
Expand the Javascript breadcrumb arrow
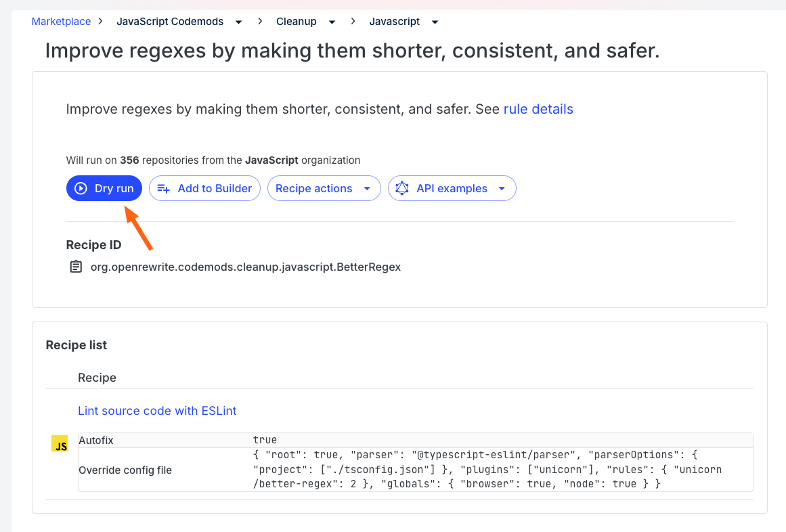(435, 22)
